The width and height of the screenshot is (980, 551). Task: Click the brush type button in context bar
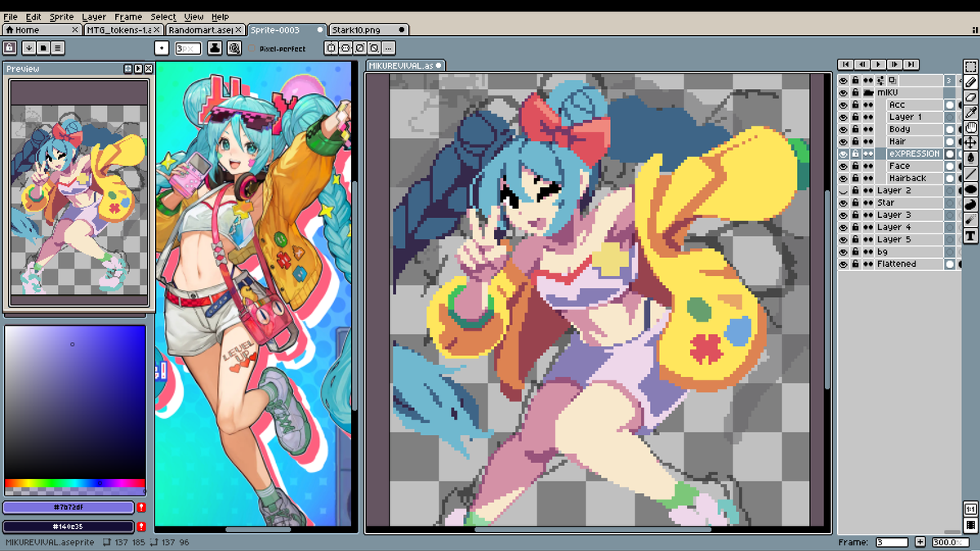[162, 48]
